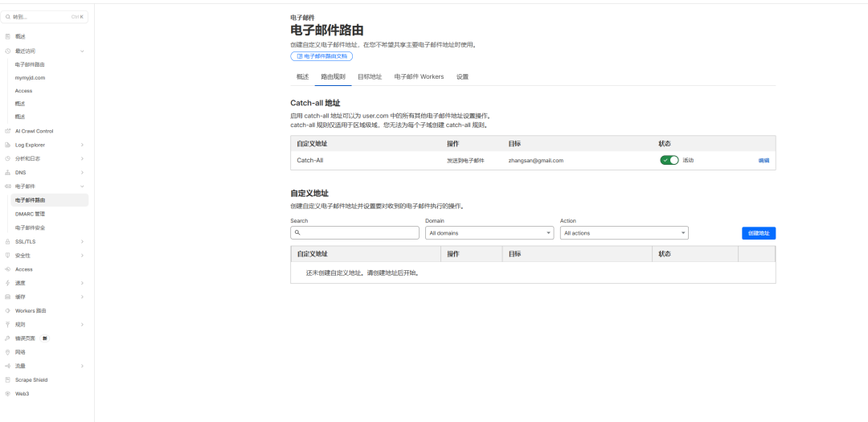Click the AI Crawl Control sidebar icon

point(8,131)
